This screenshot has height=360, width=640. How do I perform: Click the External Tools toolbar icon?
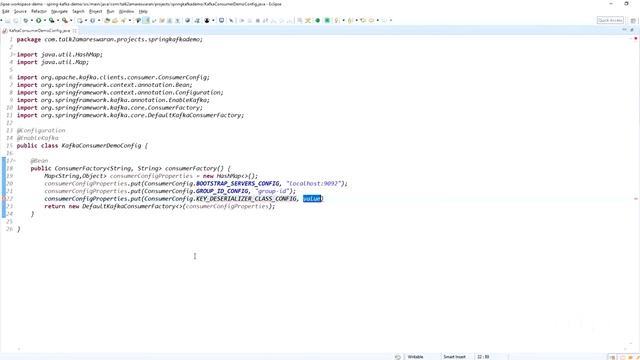(x=64, y=20)
